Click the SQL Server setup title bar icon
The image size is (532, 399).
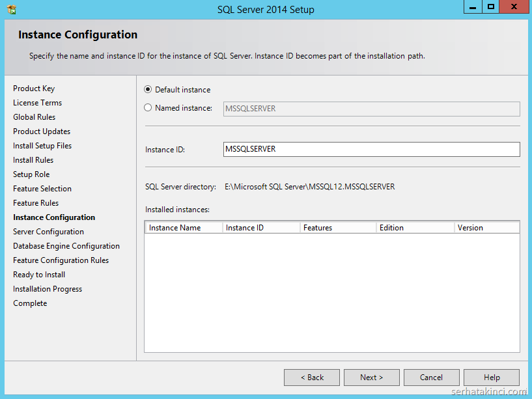click(11, 9)
